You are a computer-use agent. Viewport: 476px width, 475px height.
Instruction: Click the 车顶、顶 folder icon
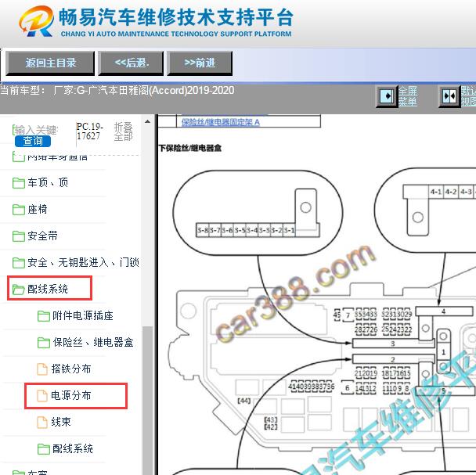click(19, 182)
